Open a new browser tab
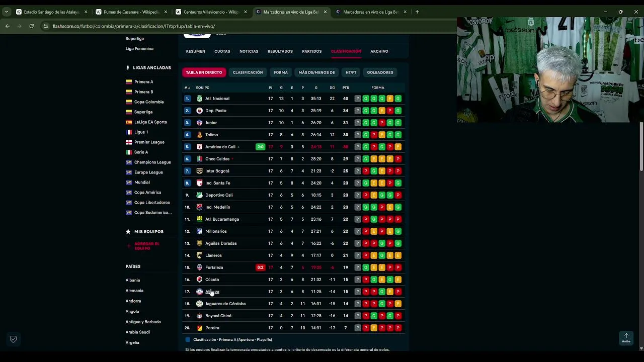 [417, 12]
